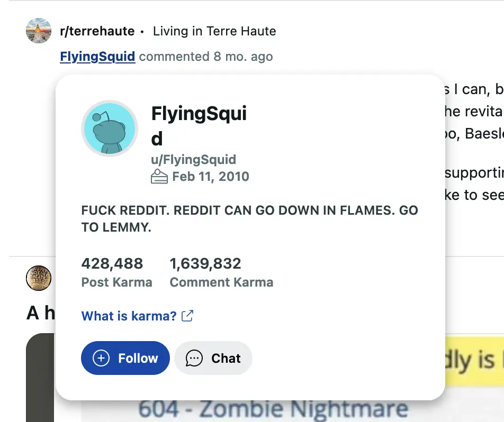Start a Chat with FlyingSquid
This screenshot has height=422, width=504.
click(213, 358)
